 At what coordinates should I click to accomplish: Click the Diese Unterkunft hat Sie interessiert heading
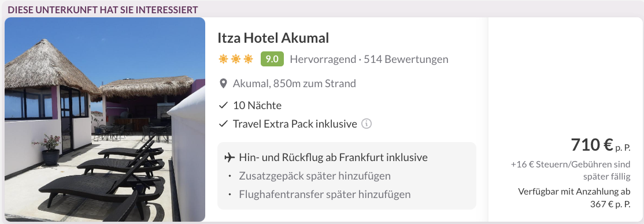click(103, 10)
